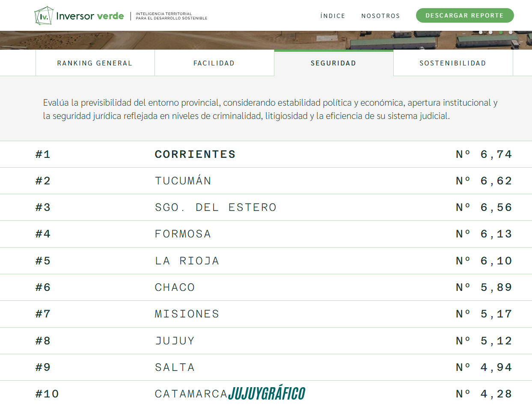Switch to the RANKING GENERAL tab
532x406 pixels.
(x=95, y=63)
